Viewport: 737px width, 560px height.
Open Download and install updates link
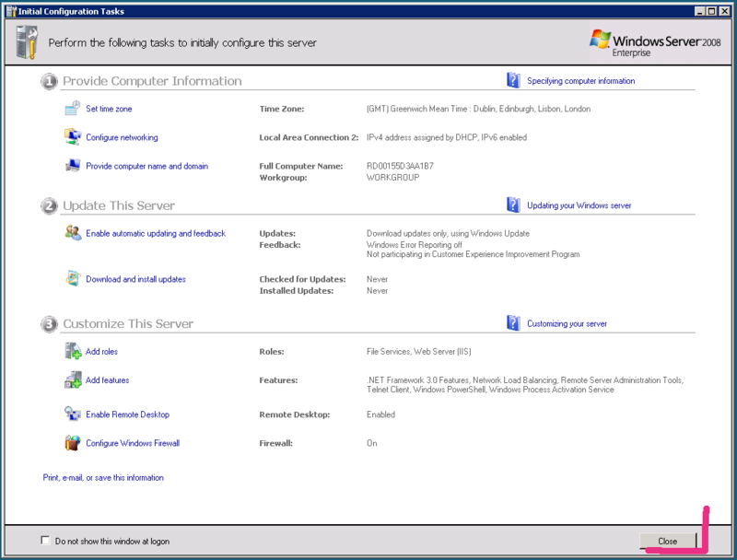pos(135,279)
